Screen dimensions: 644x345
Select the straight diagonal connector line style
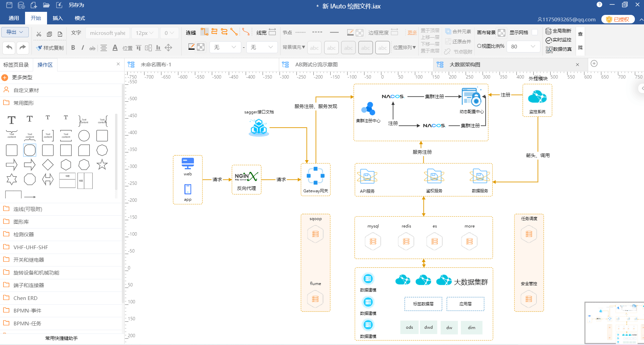[234, 32]
